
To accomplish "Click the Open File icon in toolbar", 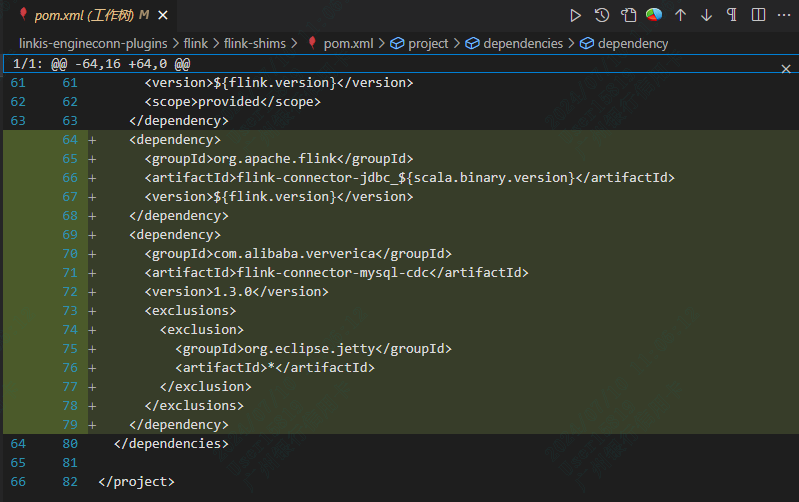I will (628, 15).
